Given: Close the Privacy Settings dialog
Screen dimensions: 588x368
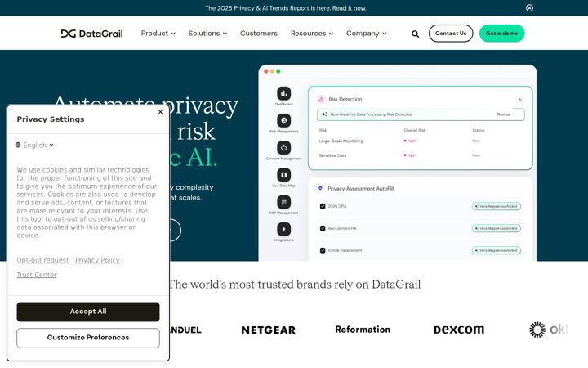Looking at the screenshot, I should coord(160,112).
